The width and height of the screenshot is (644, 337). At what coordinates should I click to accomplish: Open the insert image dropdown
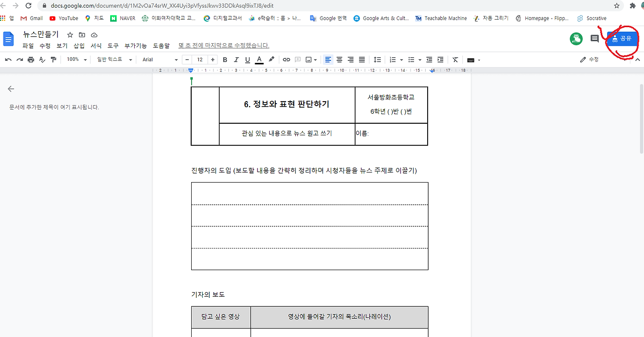click(x=311, y=59)
